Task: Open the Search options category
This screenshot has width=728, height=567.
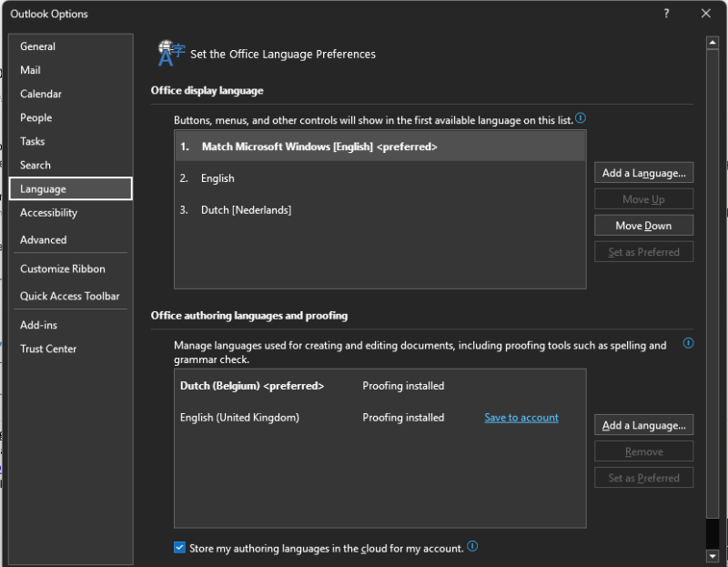Action: click(71, 165)
